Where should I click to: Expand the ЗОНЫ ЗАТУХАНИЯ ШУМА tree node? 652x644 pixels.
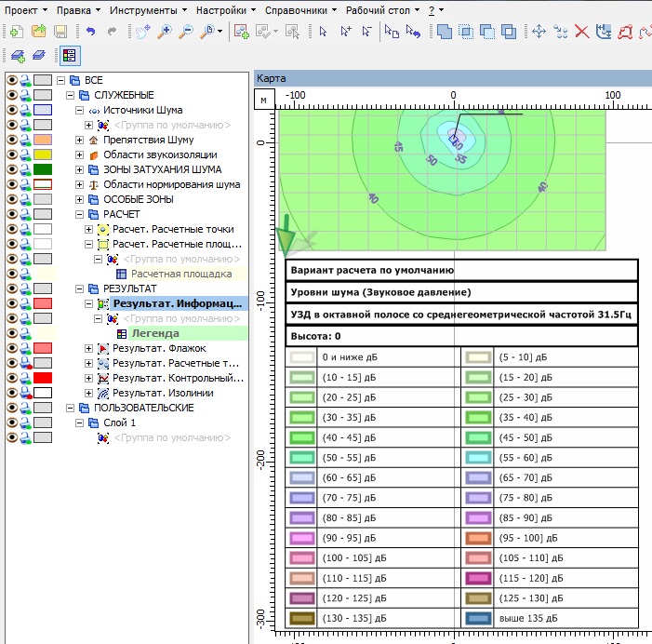[x=79, y=169]
